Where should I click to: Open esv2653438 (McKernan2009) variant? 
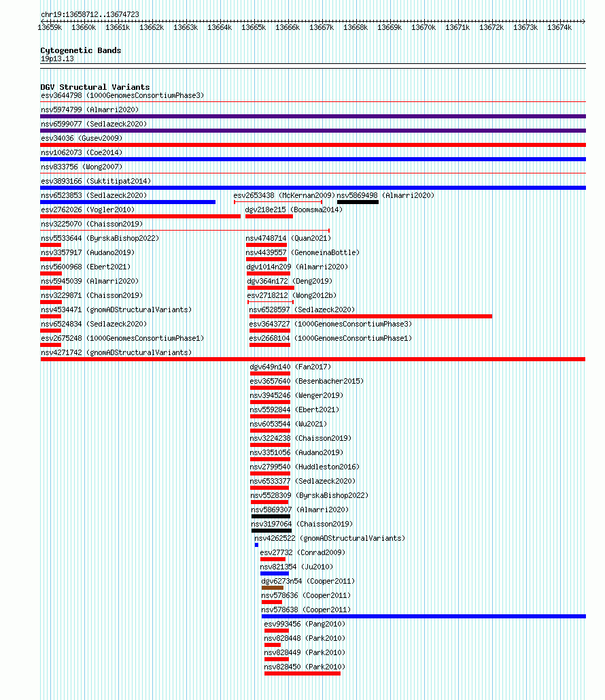[284, 195]
